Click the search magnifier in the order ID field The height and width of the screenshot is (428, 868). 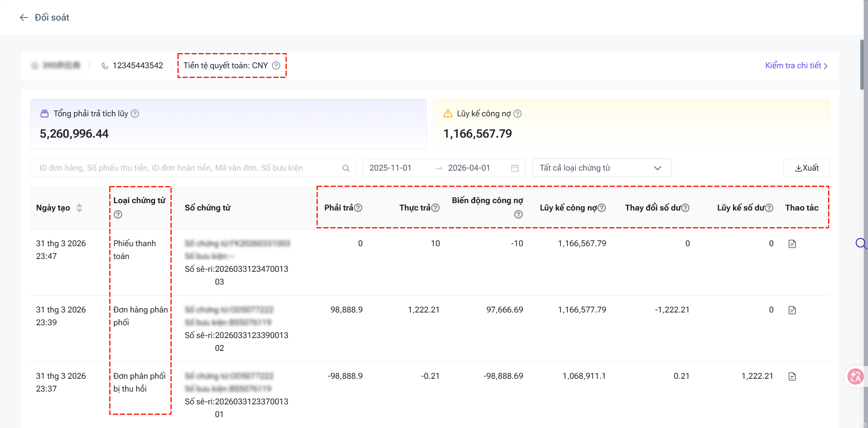pos(346,168)
